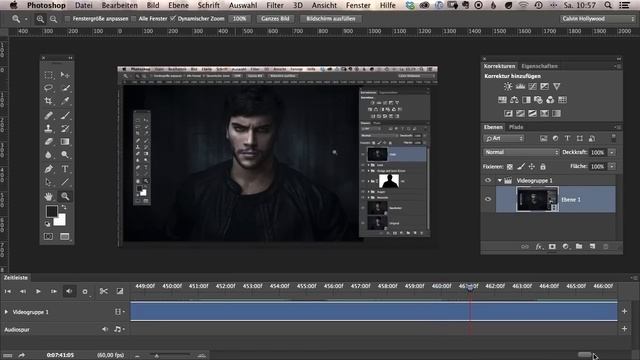Screen dimensions: 640x360
Task: Open the Bearbeiten menu
Action: (120, 5)
